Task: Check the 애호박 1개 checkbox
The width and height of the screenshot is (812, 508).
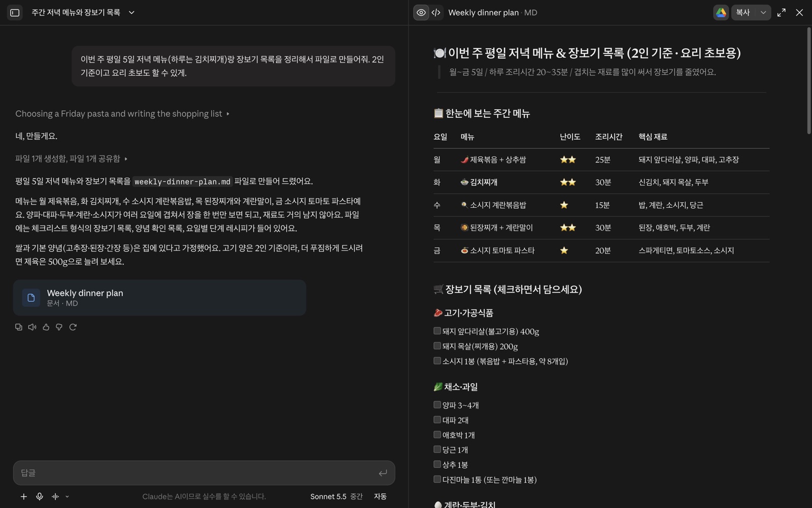Action: pos(437,435)
